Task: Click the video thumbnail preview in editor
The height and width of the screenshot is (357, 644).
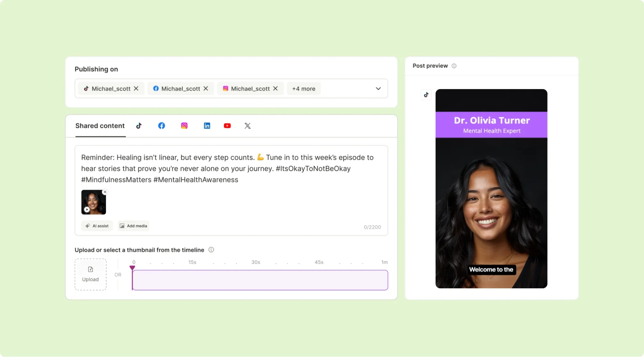Action: [93, 202]
